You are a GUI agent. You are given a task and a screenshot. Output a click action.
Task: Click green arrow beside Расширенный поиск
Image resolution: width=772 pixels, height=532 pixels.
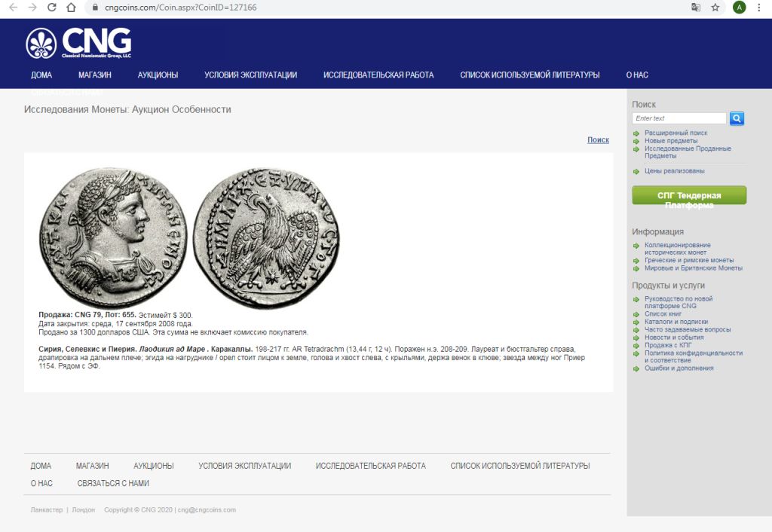[x=636, y=133]
